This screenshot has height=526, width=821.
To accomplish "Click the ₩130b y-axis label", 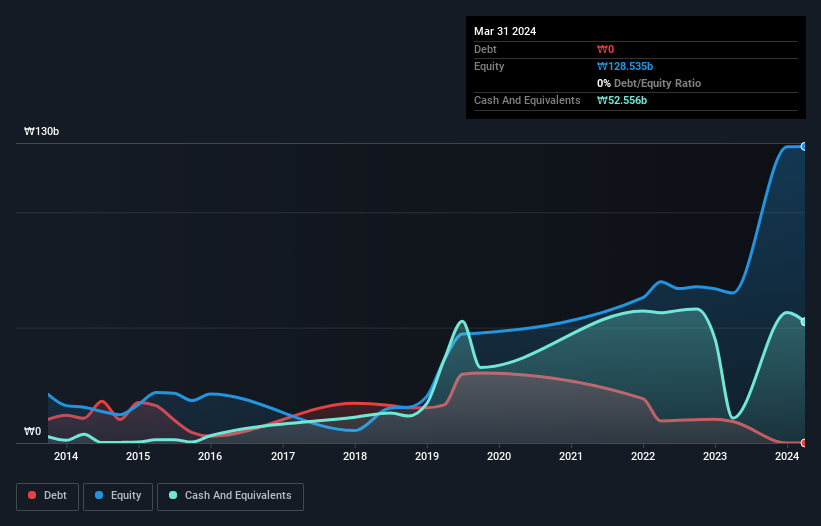I will pyautogui.click(x=41, y=131).
